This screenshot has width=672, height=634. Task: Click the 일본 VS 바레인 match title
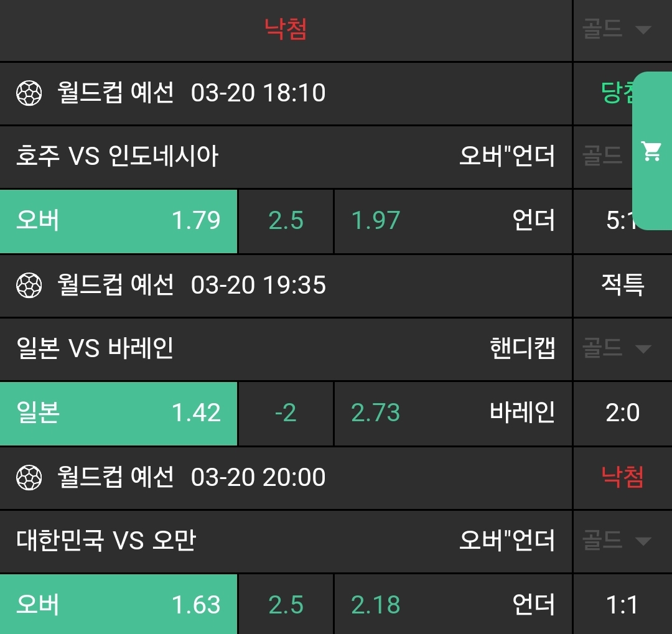point(95,348)
